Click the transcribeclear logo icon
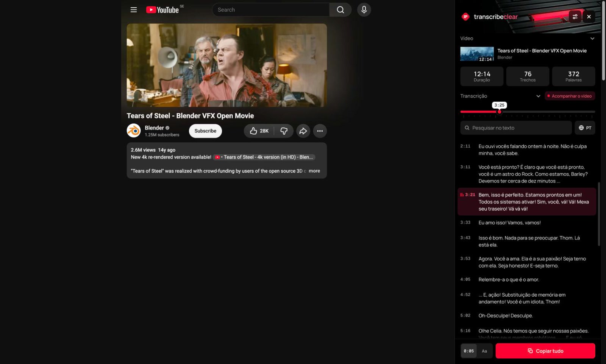Image resolution: width=606 pixels, height=364 pixels. tap(465, 17)
